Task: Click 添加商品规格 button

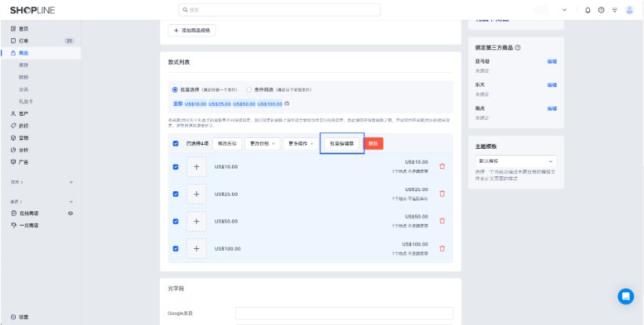Action: [x=192, y=31]
